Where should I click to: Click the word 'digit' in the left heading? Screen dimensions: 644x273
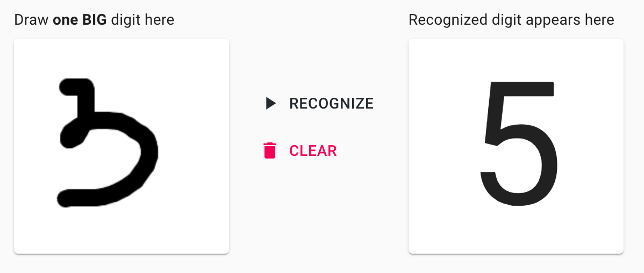[124, 20]
